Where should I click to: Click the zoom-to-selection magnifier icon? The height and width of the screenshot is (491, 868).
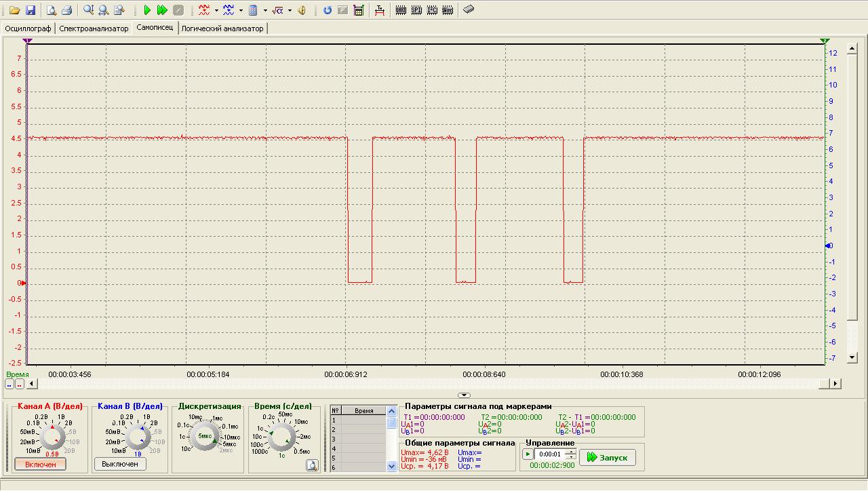click(x=119, y=10)
